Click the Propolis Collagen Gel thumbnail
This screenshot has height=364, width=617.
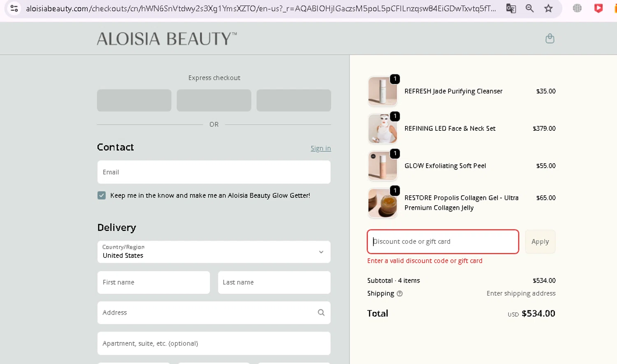click(383, 203)
